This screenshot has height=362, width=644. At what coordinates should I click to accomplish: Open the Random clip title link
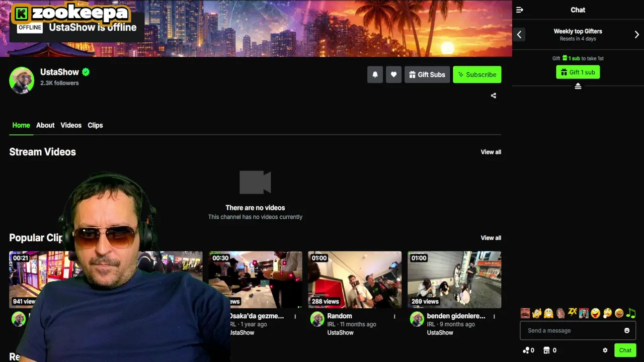(x=340, y=316)
